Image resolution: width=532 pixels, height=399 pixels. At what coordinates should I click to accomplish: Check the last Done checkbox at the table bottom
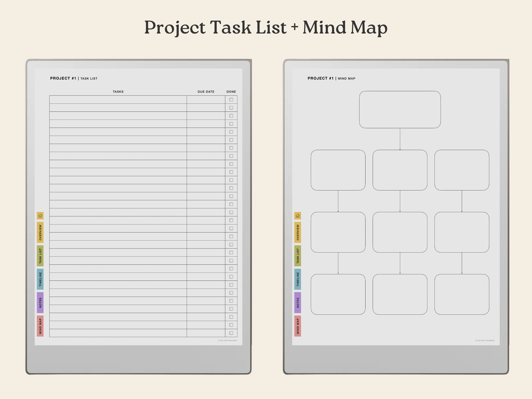tap(231, 333)
